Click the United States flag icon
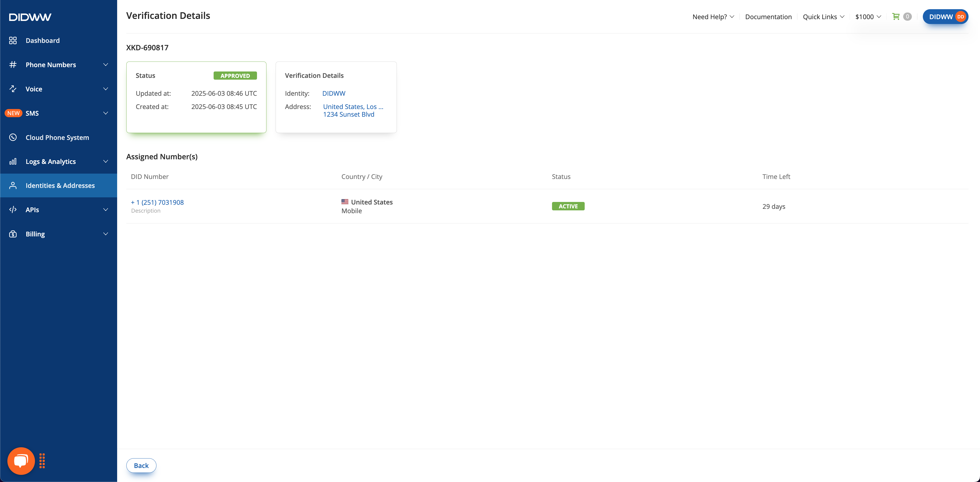The image size is (980, 482). (x=345, y=202)
